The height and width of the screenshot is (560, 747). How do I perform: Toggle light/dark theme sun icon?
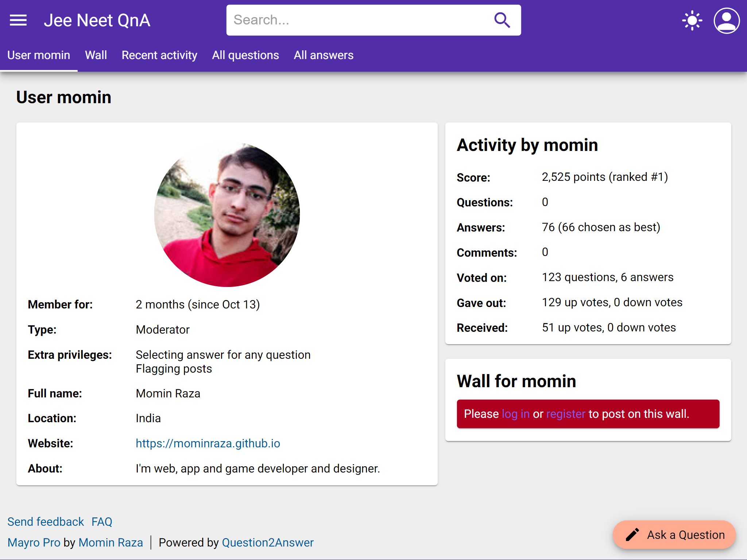click(692, 20)
